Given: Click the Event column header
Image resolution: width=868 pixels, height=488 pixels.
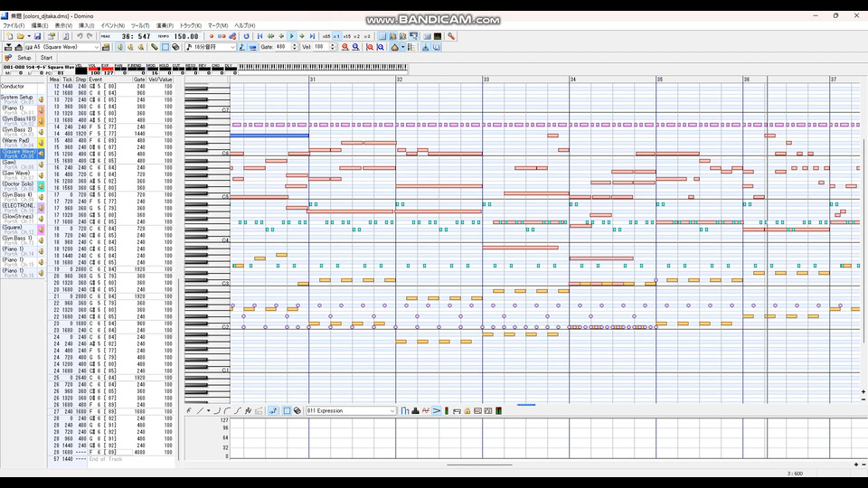Looking at the screenshot, I should [x=109, y=80].
